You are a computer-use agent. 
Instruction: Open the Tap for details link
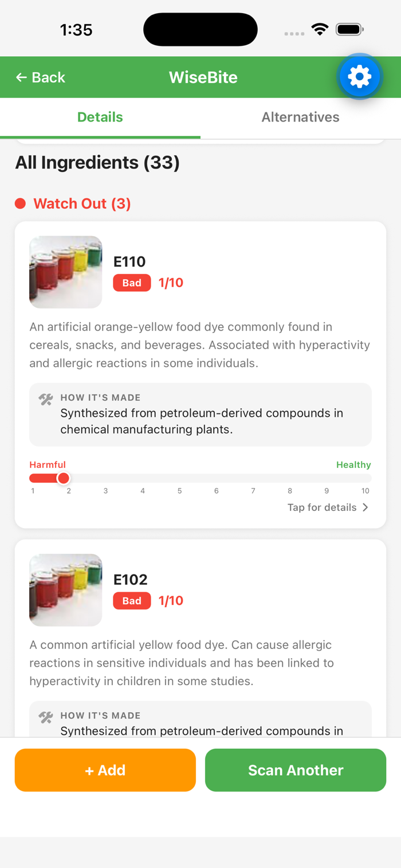(322, 507)
